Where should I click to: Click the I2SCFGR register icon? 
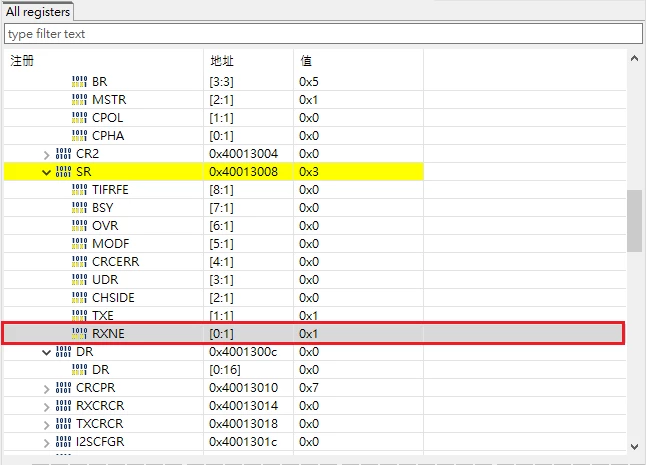pos(63,442)
